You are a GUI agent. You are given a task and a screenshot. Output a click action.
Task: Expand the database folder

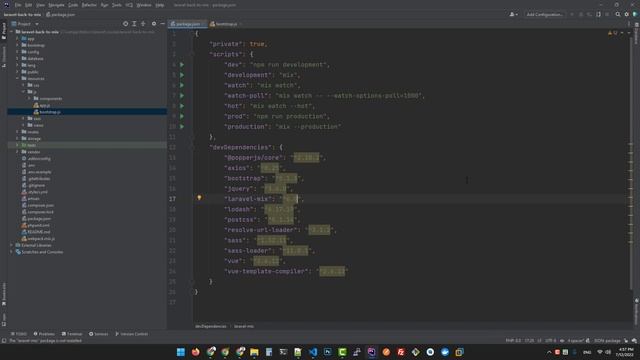pos(18,59)
